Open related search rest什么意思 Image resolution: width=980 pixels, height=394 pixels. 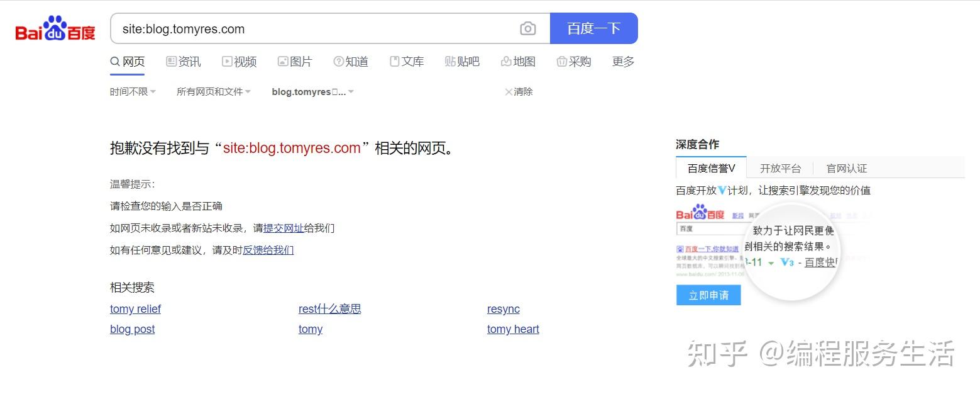[329, 309]
